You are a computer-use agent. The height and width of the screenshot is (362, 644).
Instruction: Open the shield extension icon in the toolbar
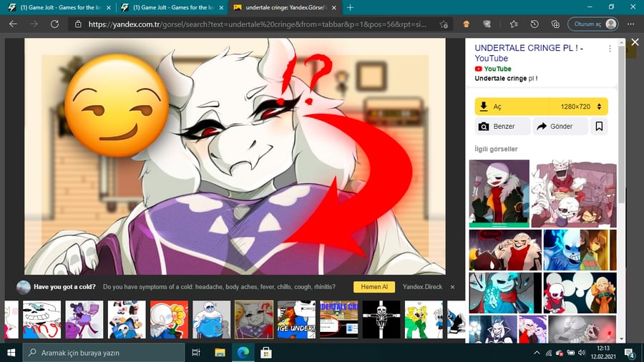tap(487, 24)
